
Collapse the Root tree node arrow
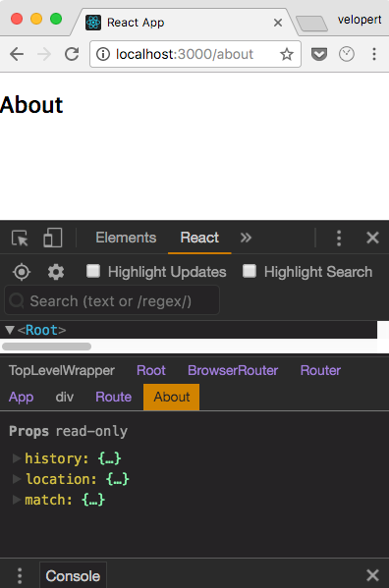10,330
